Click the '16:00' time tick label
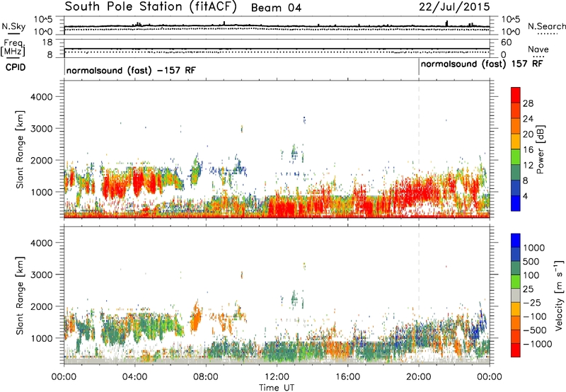Image resolution: width=566 pixels, height=392 pixels. click(347, 377)
